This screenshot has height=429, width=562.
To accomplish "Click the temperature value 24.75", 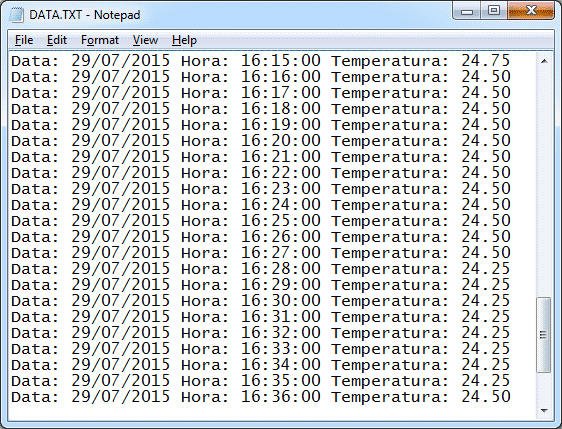I will [x=486, y=61].
